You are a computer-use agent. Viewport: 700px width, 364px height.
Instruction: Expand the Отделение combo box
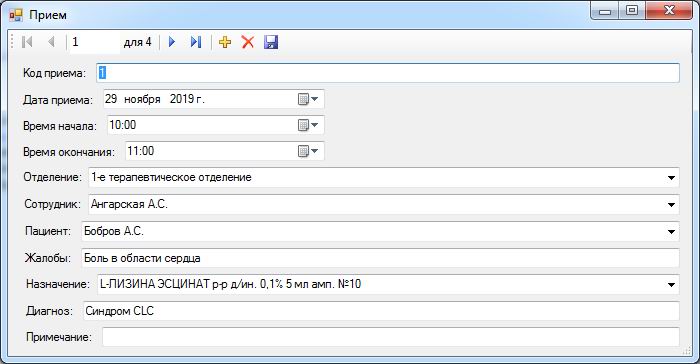(x=671, y=178)
